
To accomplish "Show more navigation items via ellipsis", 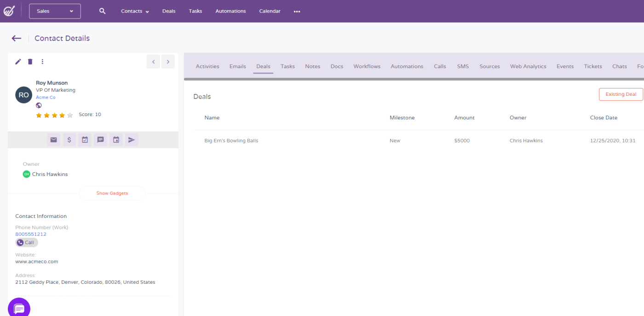I will coord(297,12).
